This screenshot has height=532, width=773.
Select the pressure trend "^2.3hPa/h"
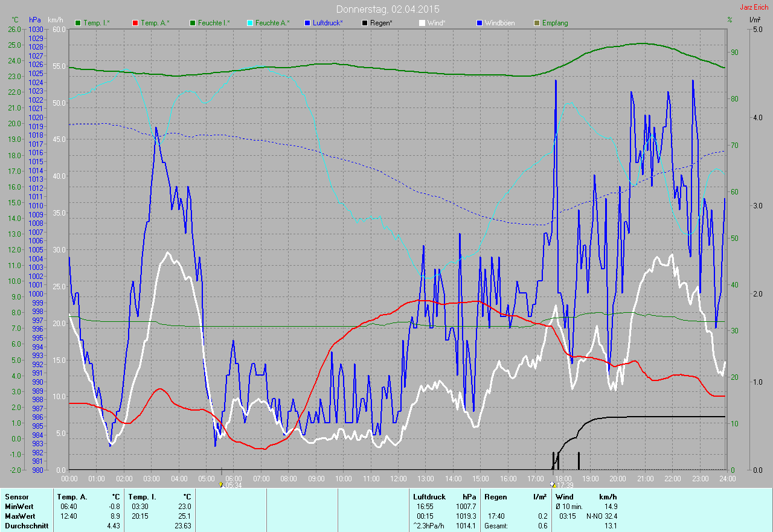429,526
